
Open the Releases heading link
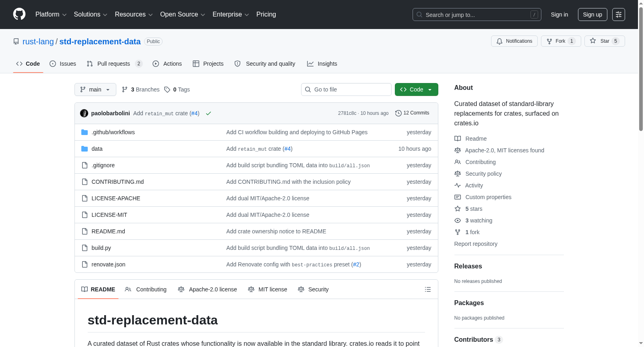468,266
